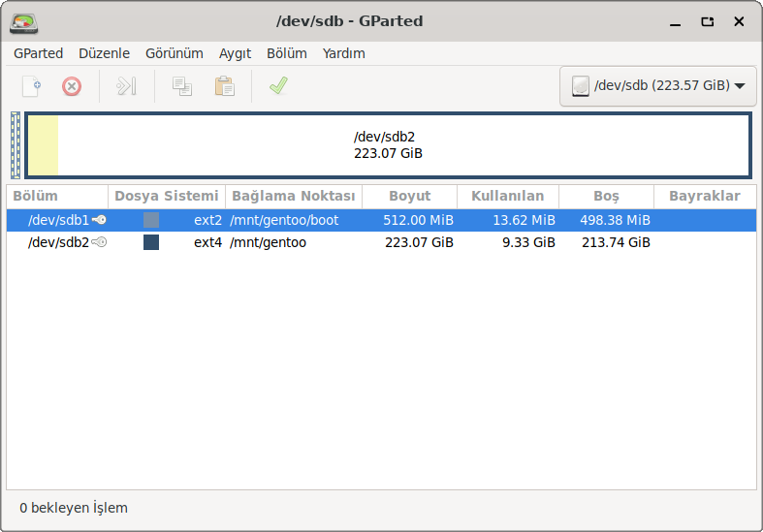The height and width of the screenshot is (532, 763).
Task: Click the 512.00 MiB size value
Action: pos(419,220)
